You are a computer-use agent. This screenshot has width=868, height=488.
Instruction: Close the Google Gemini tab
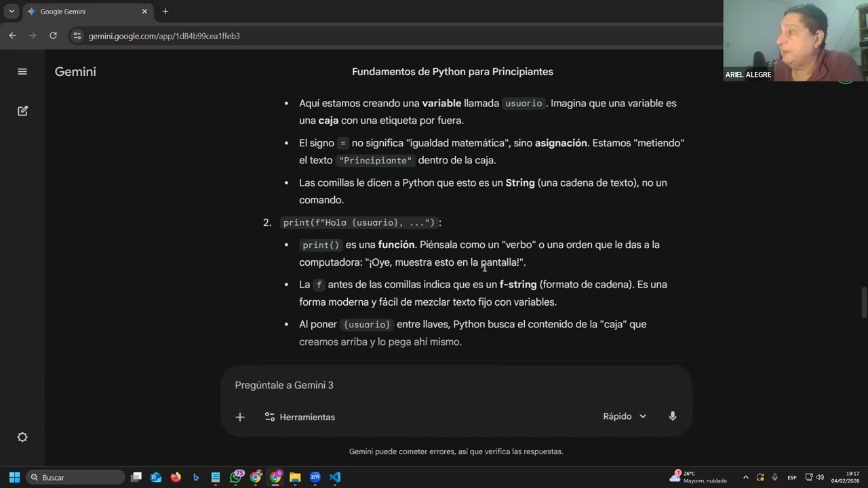[144, 12]
